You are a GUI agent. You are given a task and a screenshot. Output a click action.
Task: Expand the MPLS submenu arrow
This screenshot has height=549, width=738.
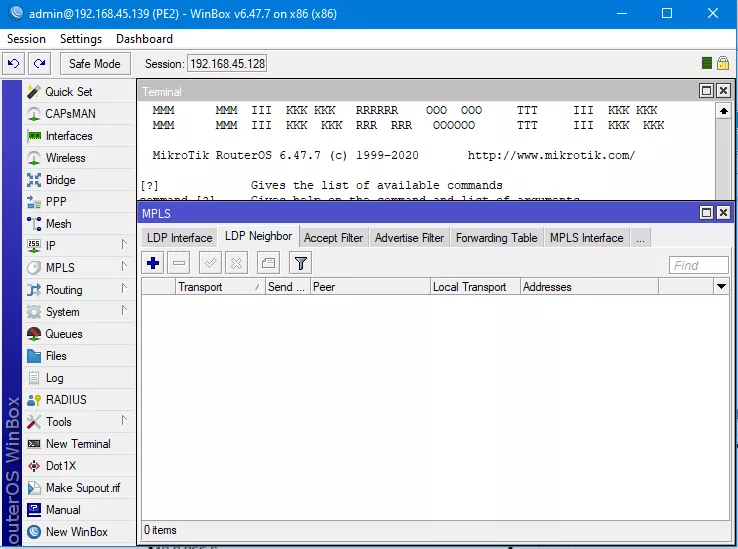tap(124, 266)
